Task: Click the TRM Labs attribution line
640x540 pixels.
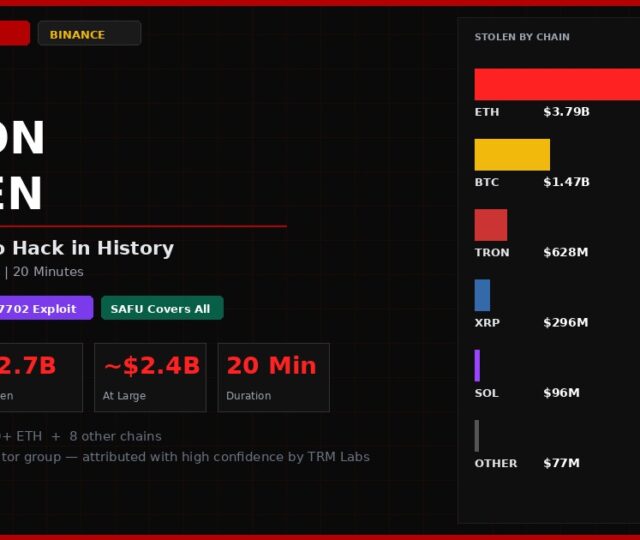Action: pos(185,457)
